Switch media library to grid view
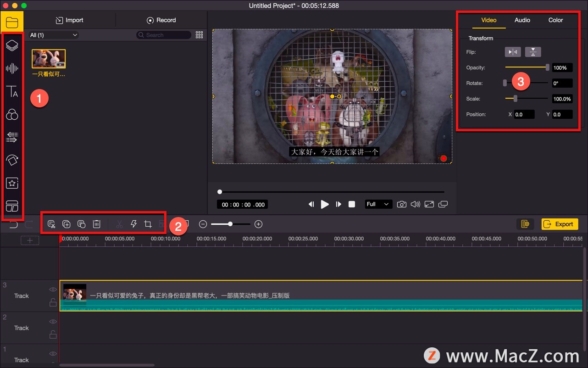 pos(199,35)
